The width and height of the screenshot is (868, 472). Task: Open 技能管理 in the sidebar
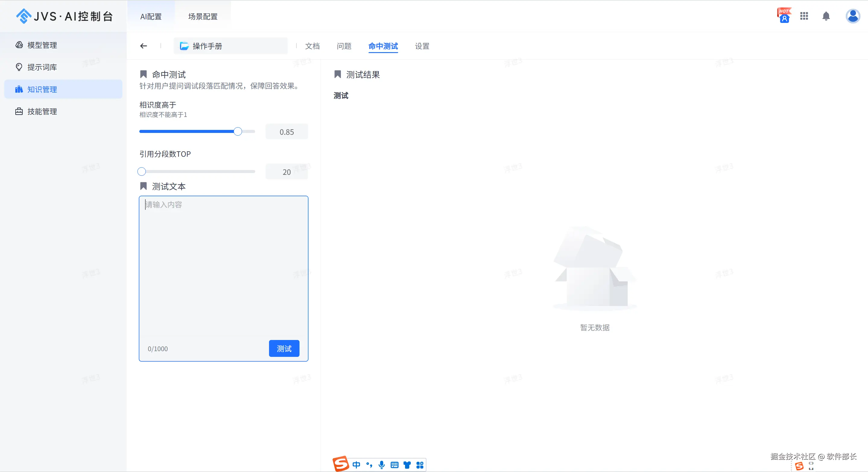tap(42, 112)
